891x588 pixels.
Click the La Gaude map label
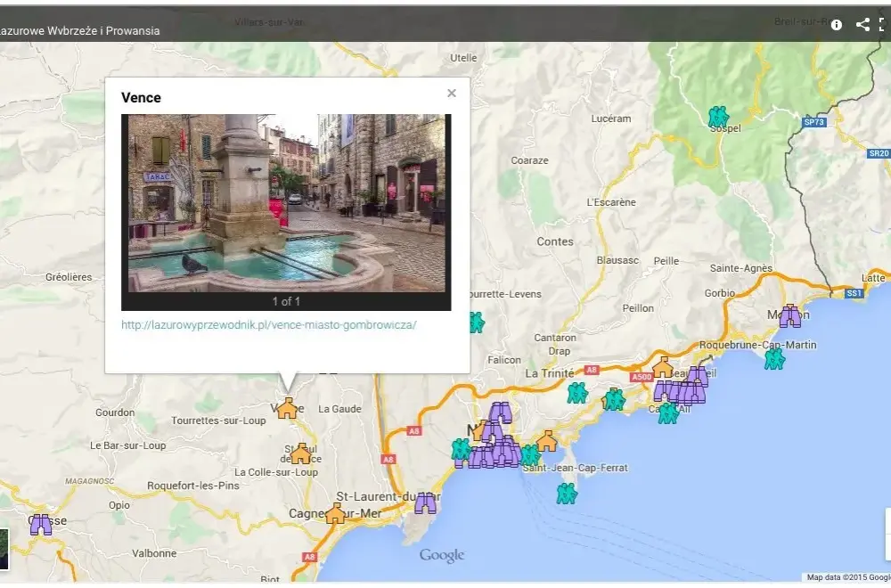(x=339, y=408)
